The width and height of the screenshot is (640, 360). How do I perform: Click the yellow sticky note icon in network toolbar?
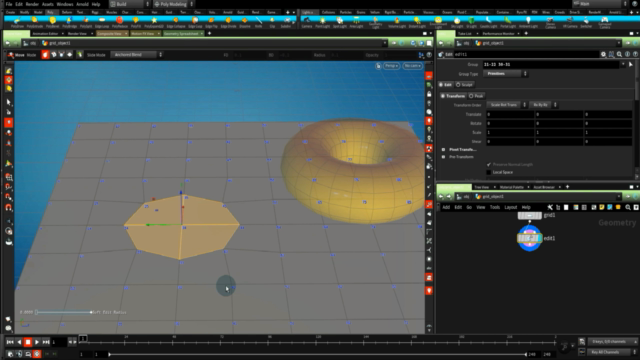602,207
